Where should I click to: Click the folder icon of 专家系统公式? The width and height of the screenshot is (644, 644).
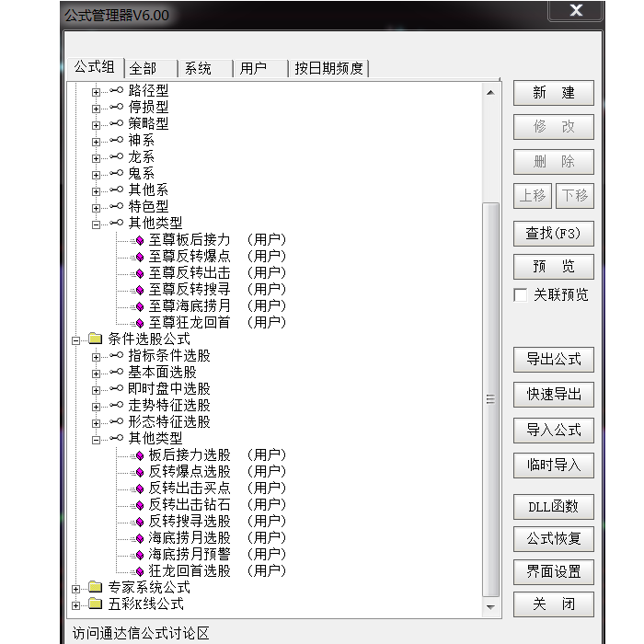[x=96, y=588]
